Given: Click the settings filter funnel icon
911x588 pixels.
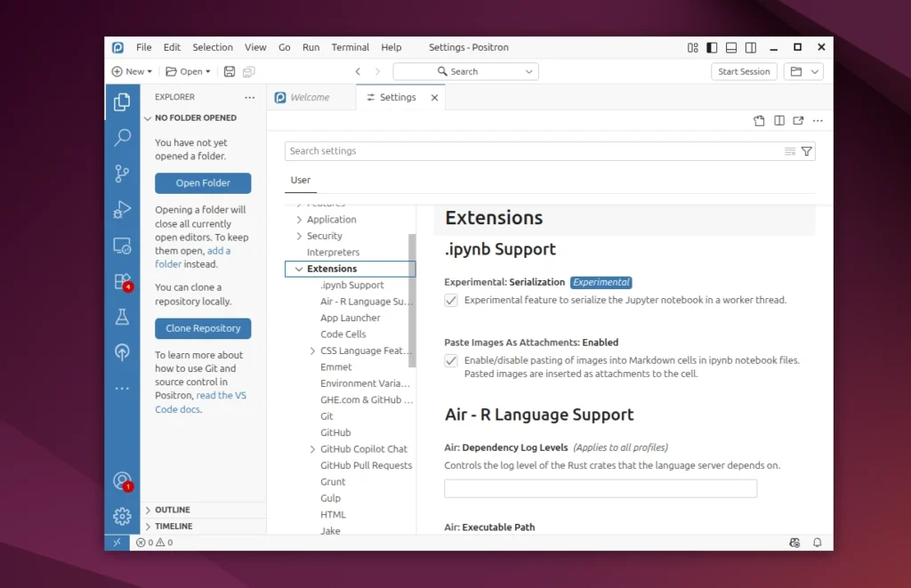Looking at the screenshot, I should click(x=806, y=151).
